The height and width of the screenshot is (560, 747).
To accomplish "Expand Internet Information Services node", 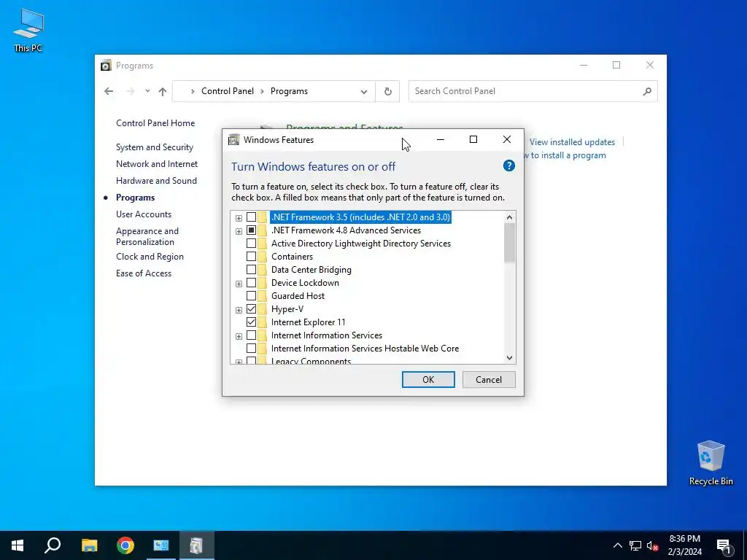I will [x=239, y=336].
